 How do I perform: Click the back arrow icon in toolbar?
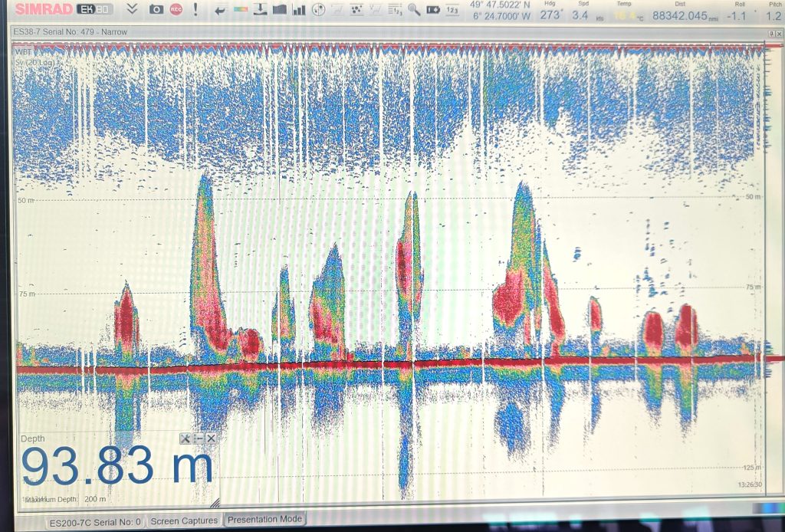click(221, 10)
